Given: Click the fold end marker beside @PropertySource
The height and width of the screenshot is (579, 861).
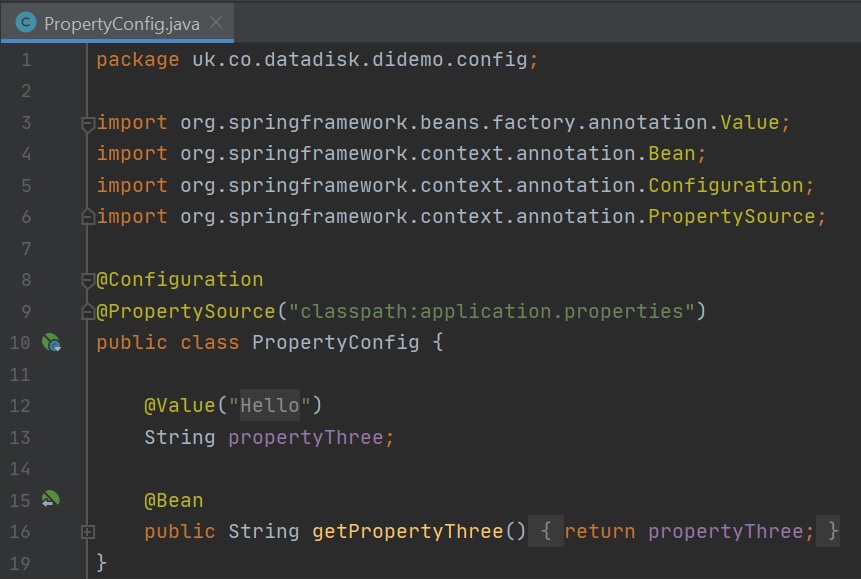Looking at the screenshot, I should coord(88,312).
